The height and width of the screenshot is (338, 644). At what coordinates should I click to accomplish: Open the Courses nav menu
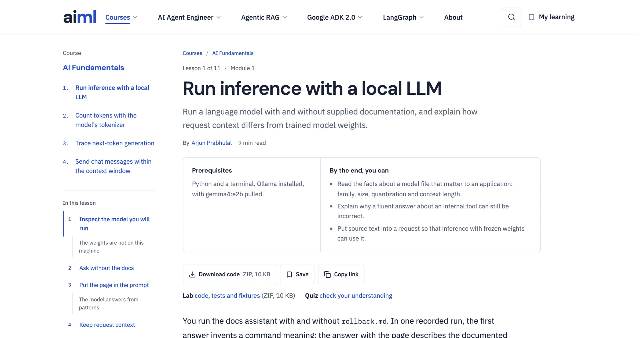118,17
